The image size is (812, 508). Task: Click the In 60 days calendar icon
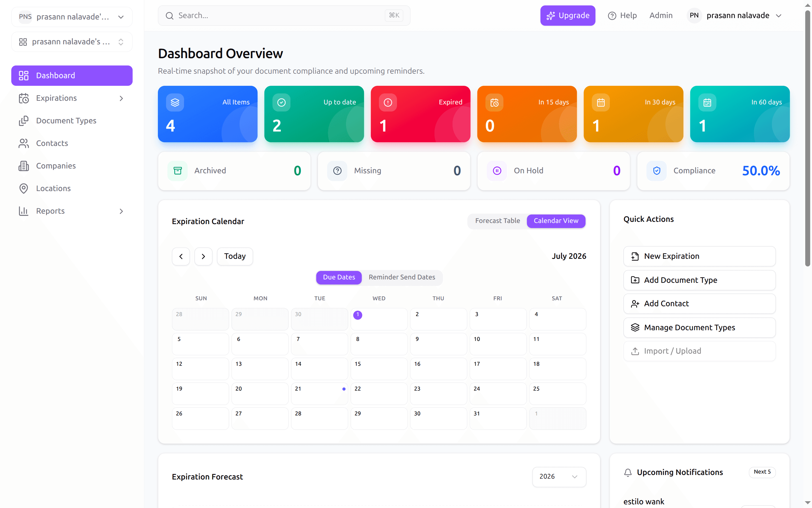coord(707,102)
